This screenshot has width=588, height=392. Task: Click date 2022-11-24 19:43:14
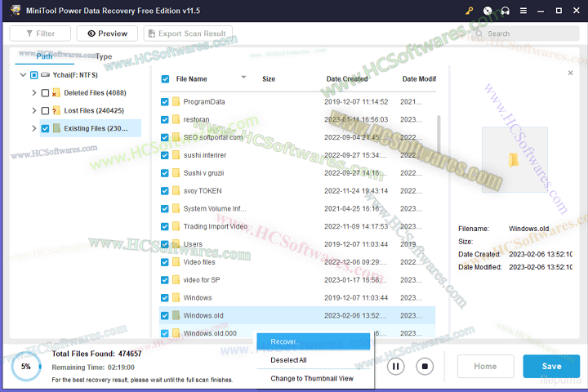[x=356, y=190]
